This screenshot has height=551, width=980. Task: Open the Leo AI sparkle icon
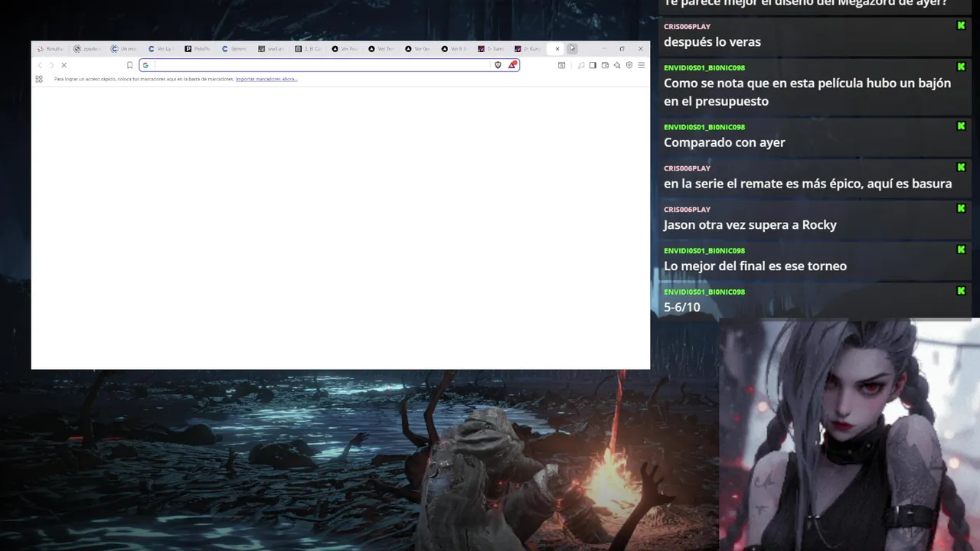point(617,65)
